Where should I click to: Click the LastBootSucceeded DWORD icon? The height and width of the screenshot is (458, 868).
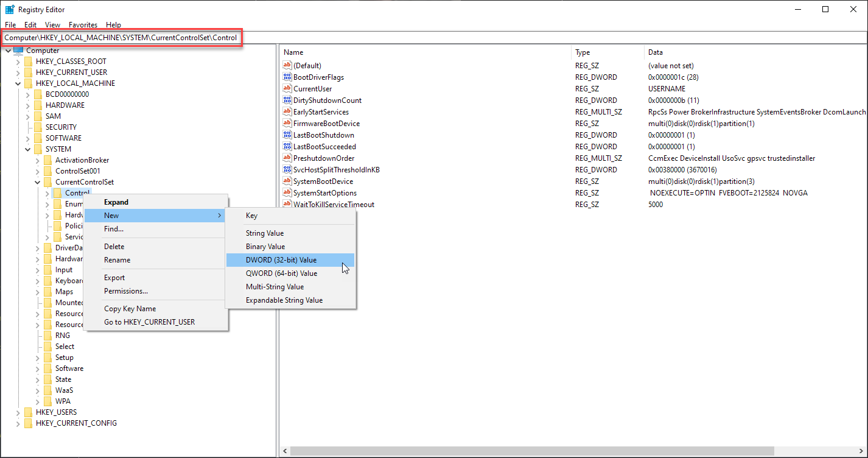pyautogui.click(x=288, y=146)
